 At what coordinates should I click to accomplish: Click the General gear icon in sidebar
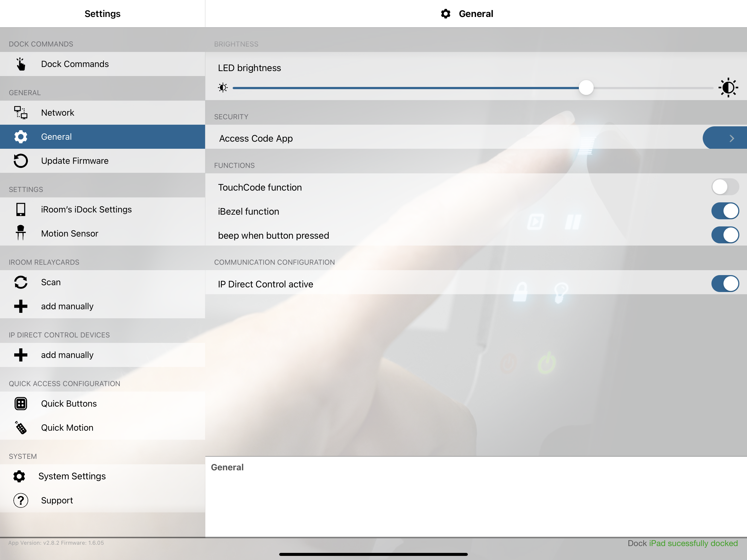(x=21, y=137)
